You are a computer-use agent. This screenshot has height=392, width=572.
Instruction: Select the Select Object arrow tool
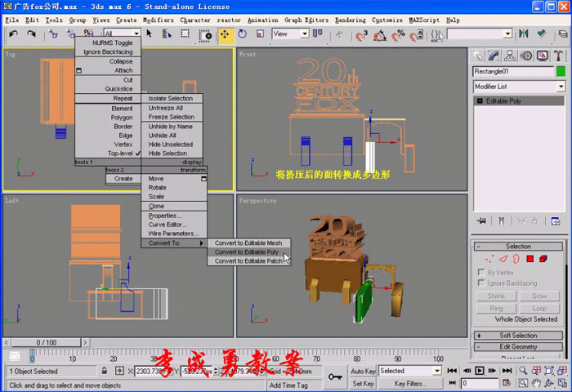click(x=149, y=34)
